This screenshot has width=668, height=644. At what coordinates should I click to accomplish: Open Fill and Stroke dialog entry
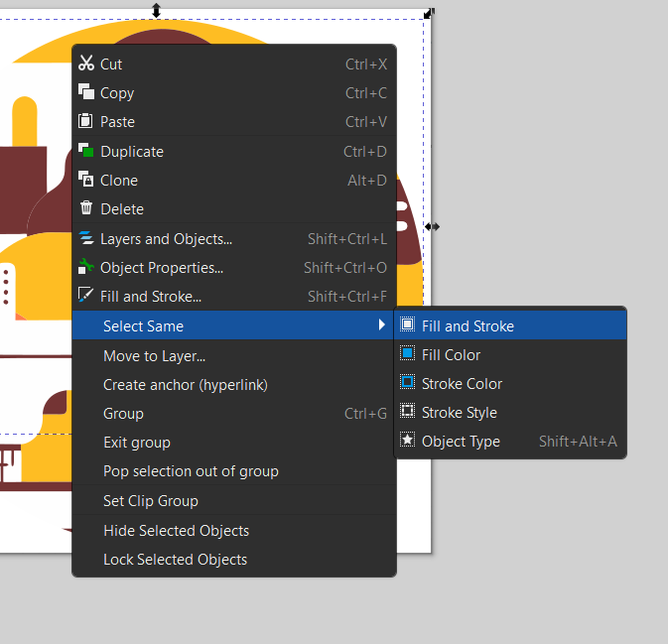[234, 297]
